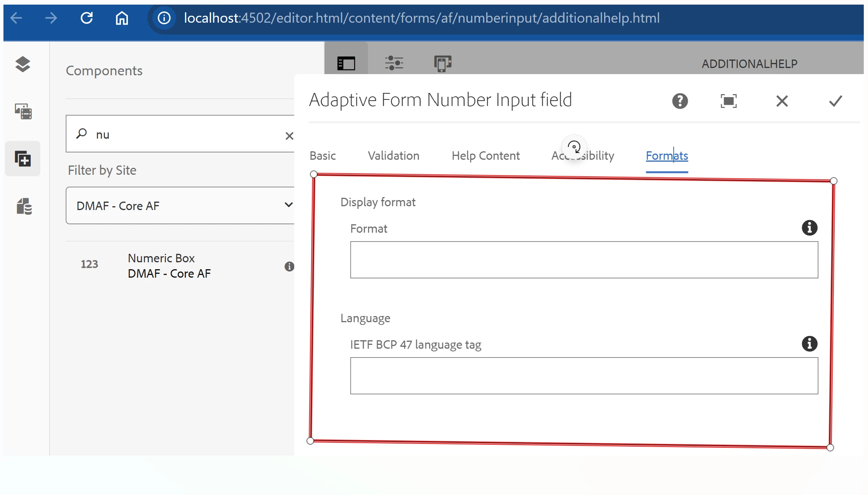Switch to the Validation tab
Screen dimensions: 868x495
pos(393,156)
